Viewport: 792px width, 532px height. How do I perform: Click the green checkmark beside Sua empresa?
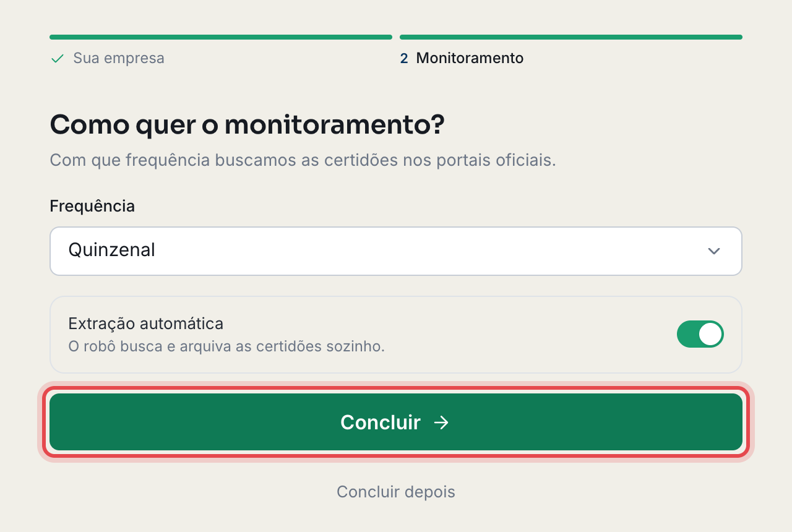pyautogui.click(x=58, y=59)
